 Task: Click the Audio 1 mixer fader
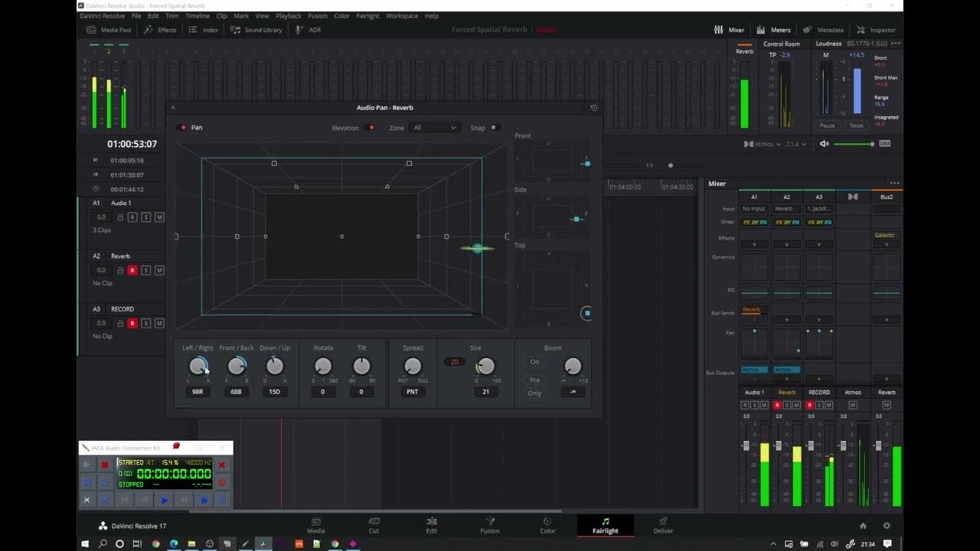coord(746,445)
